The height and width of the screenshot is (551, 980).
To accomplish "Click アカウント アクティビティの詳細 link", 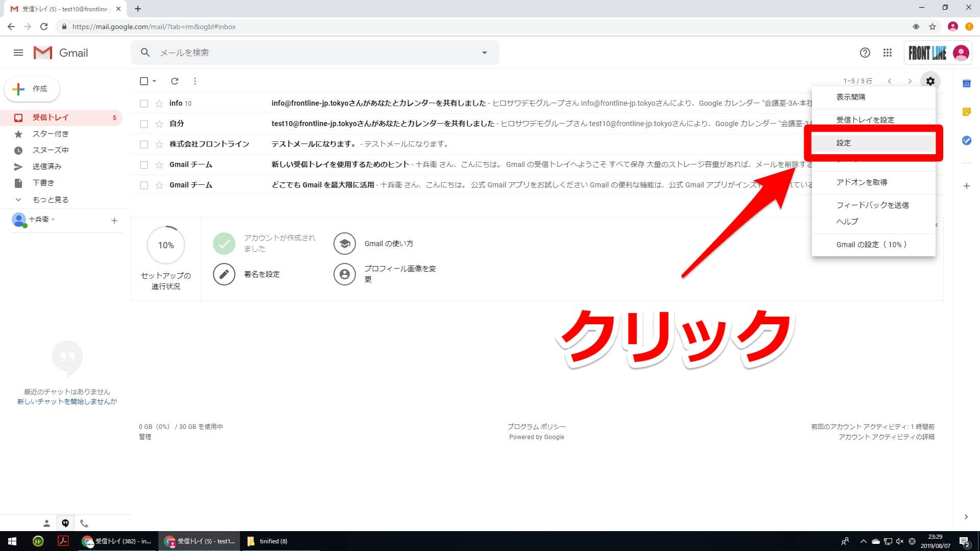I will coord(887,437).
